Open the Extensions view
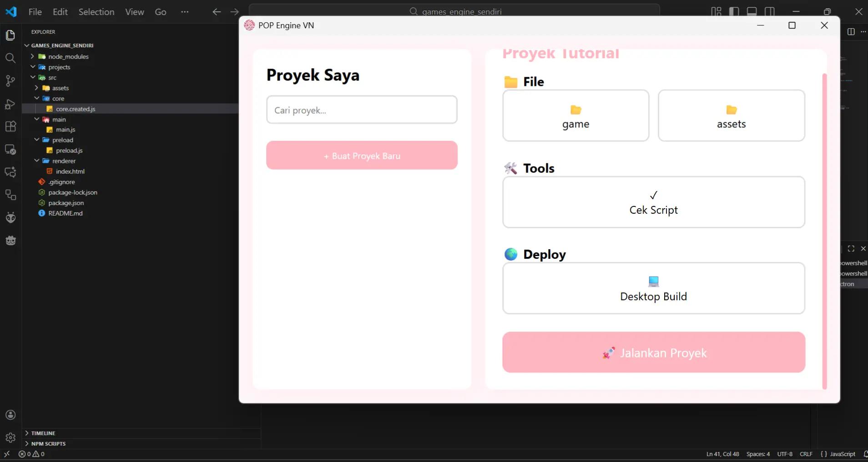868x462 pixels. [10, 126]
